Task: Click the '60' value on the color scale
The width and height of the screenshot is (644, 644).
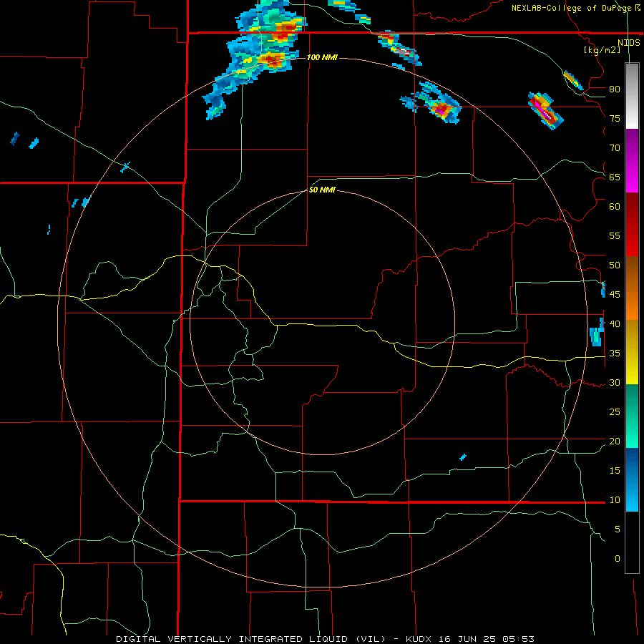Action: click(615, 207)
